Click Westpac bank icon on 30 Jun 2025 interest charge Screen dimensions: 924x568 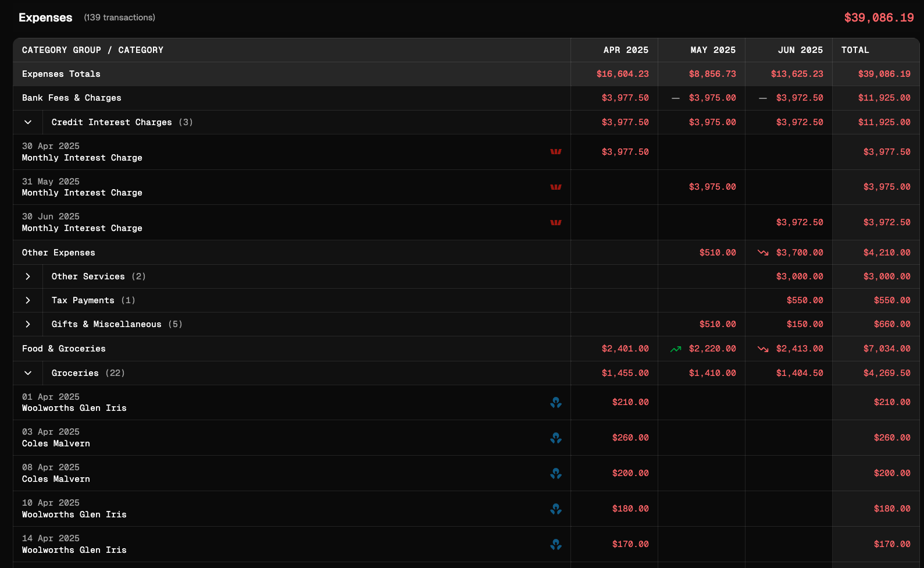coord(556,223)
